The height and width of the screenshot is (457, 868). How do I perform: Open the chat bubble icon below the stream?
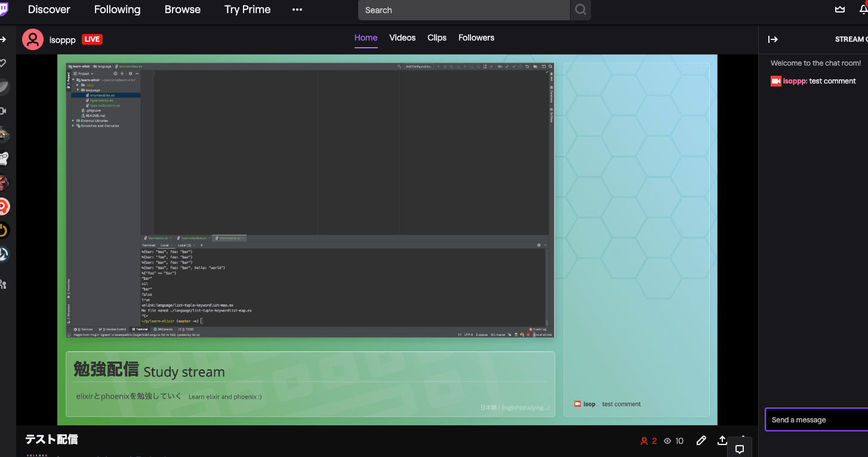coord(740,448)
